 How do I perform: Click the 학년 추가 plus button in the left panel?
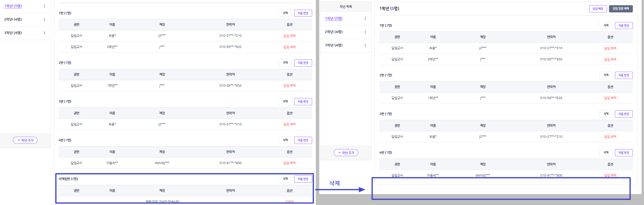(x=25, y=140)
